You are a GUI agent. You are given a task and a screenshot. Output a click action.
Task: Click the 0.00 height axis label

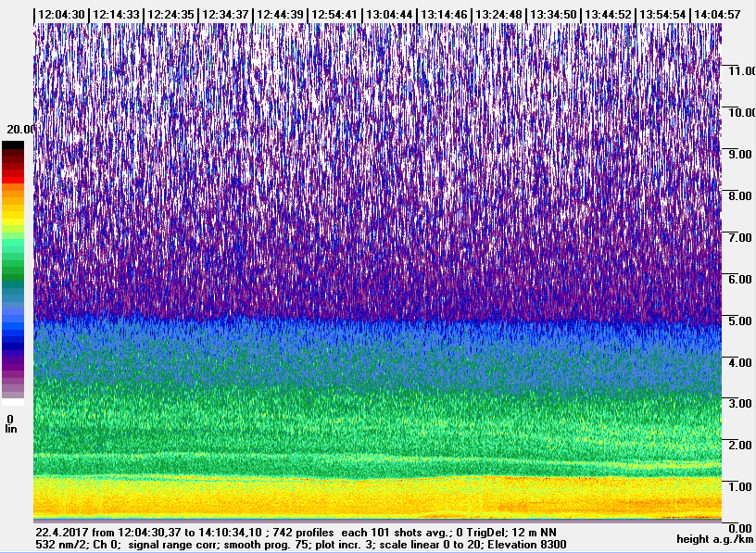click(x=738, y=528)
